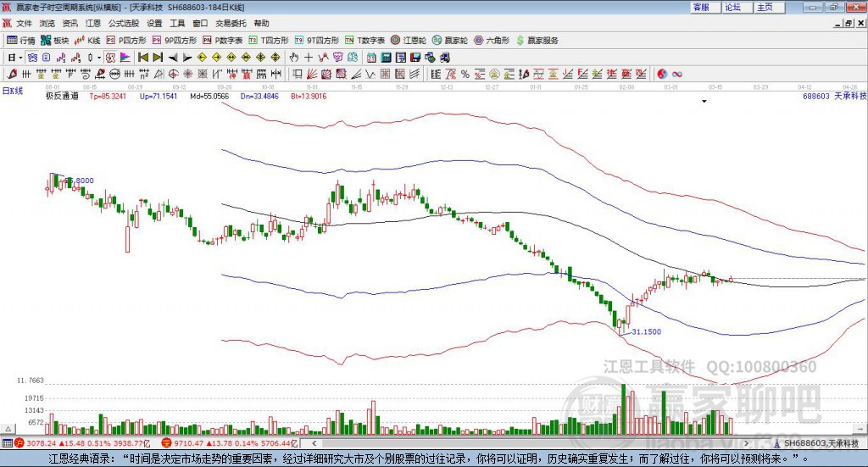Launch the 江恩轮 Gann wheel
This screenshot has width=868, height=467.
tap(409, 41)
